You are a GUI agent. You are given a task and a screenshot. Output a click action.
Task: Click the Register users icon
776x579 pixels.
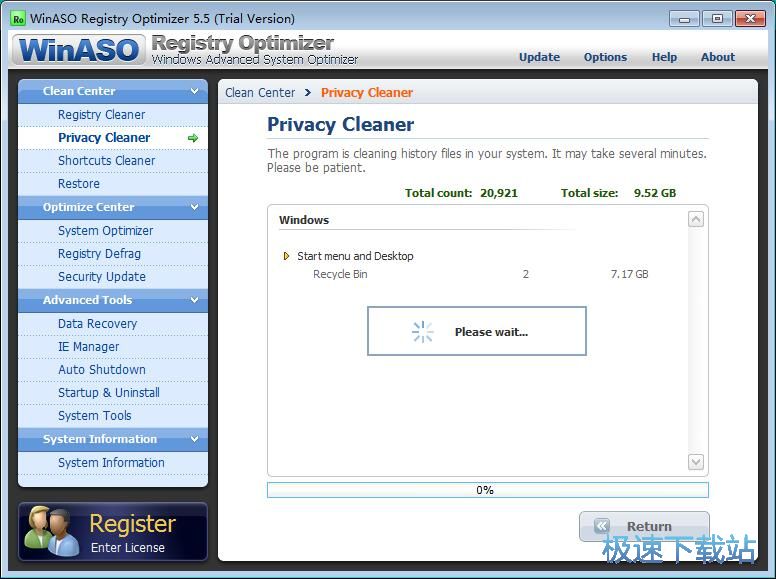tap(51, 531)
